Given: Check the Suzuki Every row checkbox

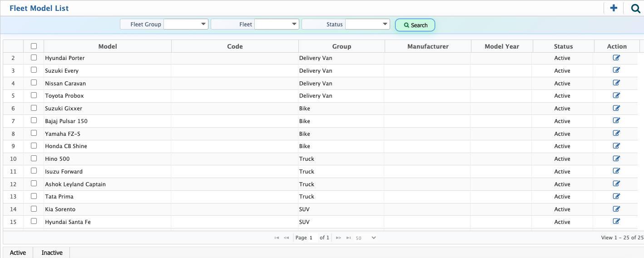Looking at the screenshot, I should point(34,70).
